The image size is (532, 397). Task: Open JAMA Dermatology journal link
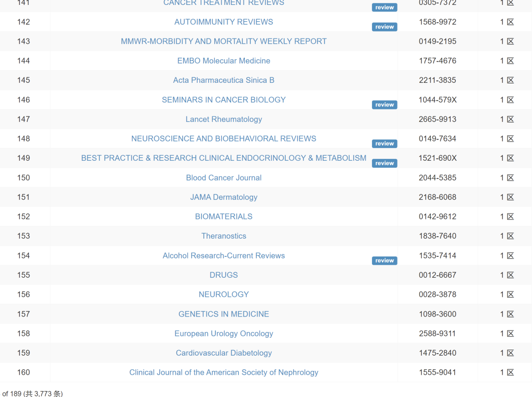click(224, 197)
